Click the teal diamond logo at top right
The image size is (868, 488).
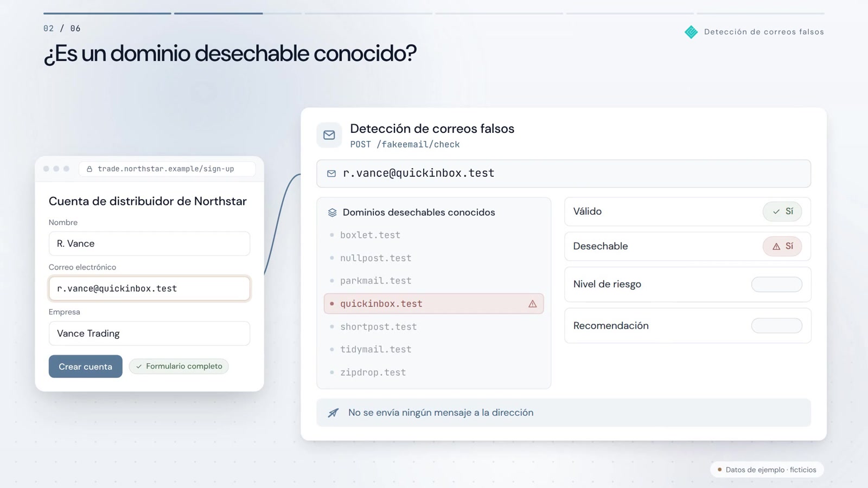pyautogui.click(x=691, y=32)
